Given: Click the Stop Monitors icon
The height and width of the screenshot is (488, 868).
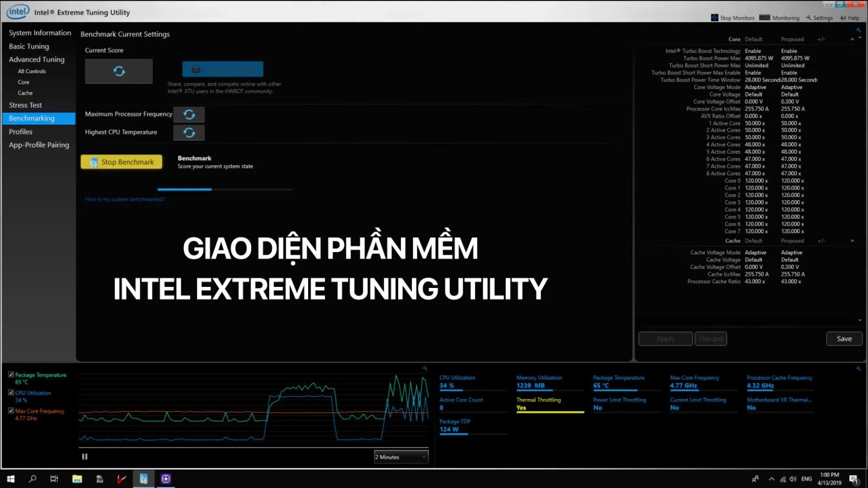Looking at the screenshot, I should [x=714, y=18].
